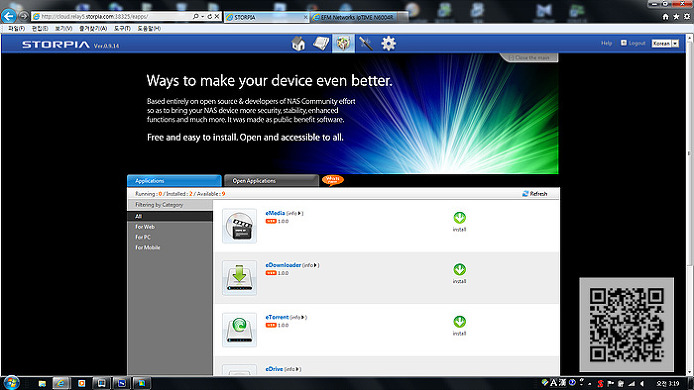Open the eMedia app name link
The height and width of the screenshot is (390, 694).
(x=275, y=213)
